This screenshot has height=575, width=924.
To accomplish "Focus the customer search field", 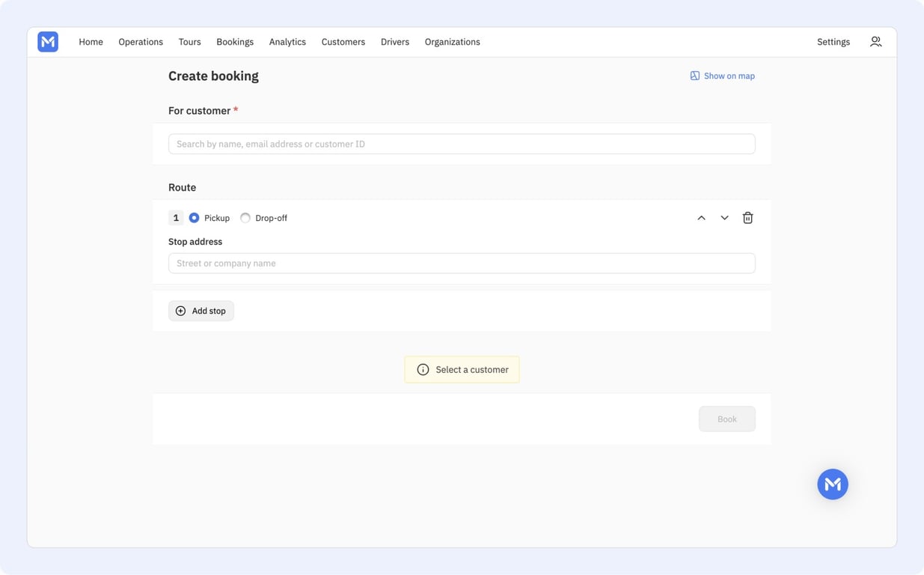I will (x=462, y=144).
